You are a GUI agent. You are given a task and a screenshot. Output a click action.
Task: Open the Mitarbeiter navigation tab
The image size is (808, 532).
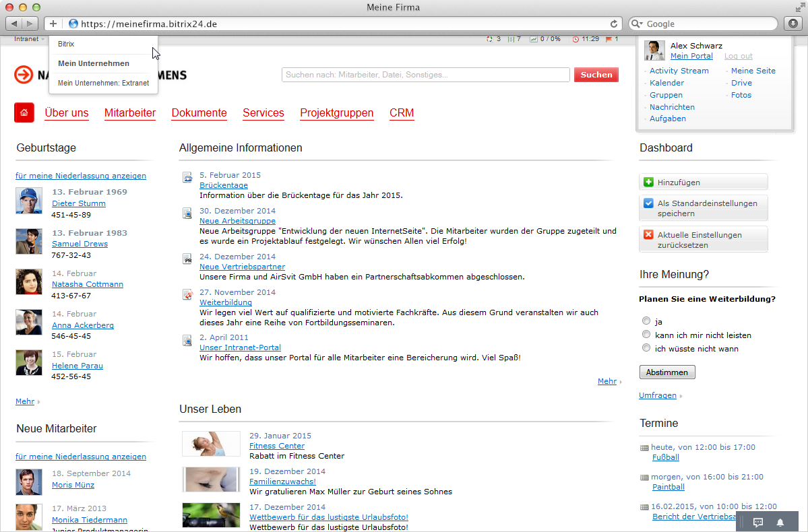pyautogui.click(x=130, y=112)
